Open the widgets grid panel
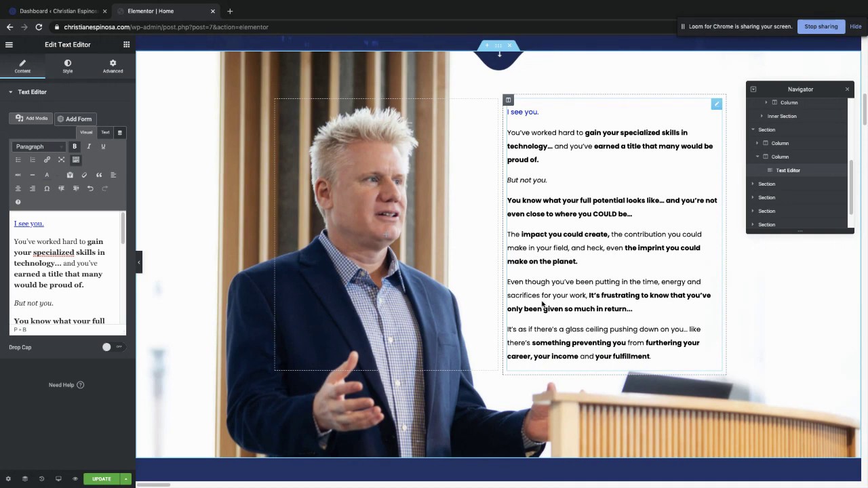The width and height of the screenshot is (868, 488). [x=126, y=45]
